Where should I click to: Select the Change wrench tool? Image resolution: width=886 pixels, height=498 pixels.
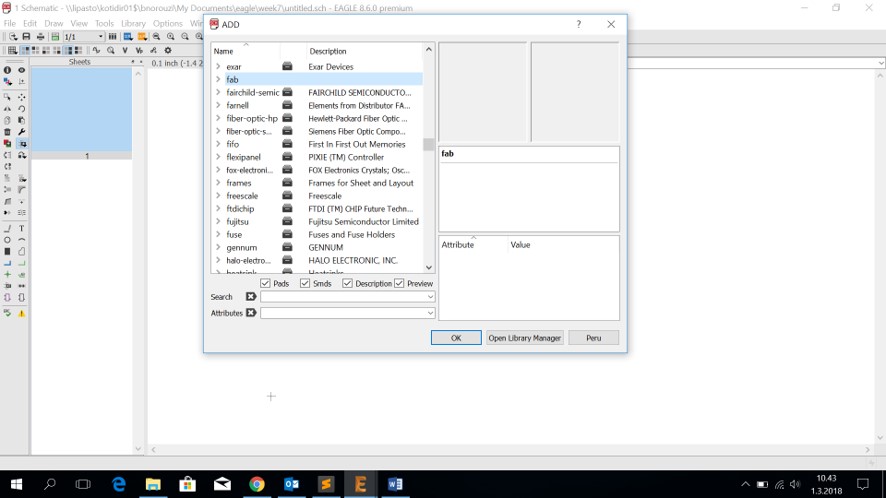click(21, 132)
